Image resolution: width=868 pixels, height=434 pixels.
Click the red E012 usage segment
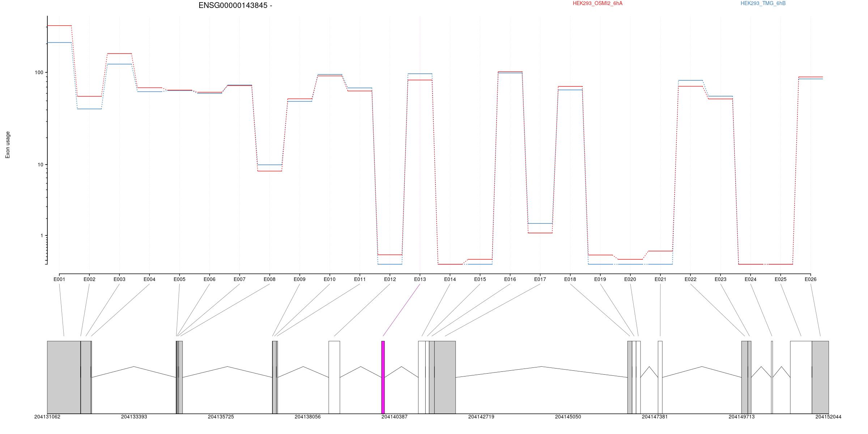click(x=390, y=255)
